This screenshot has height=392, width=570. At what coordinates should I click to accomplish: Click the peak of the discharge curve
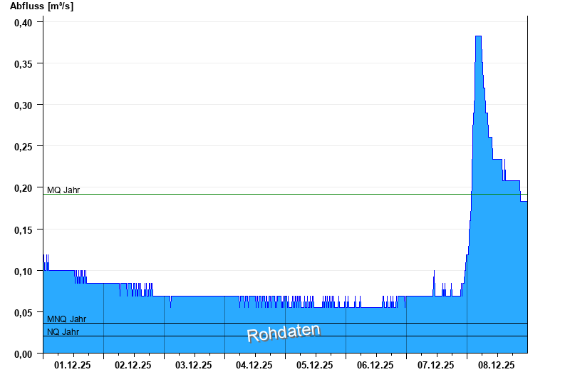pyautogui.click(x=478, y=36)
